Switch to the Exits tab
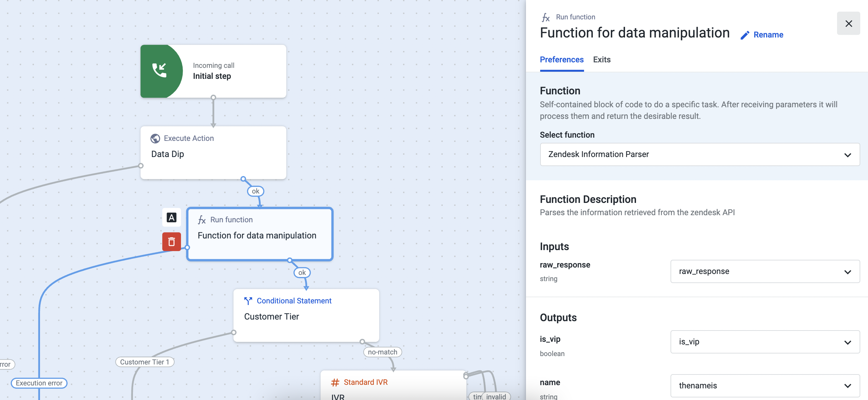The height and width of the screenshot is (400, 868). [601, 60]
